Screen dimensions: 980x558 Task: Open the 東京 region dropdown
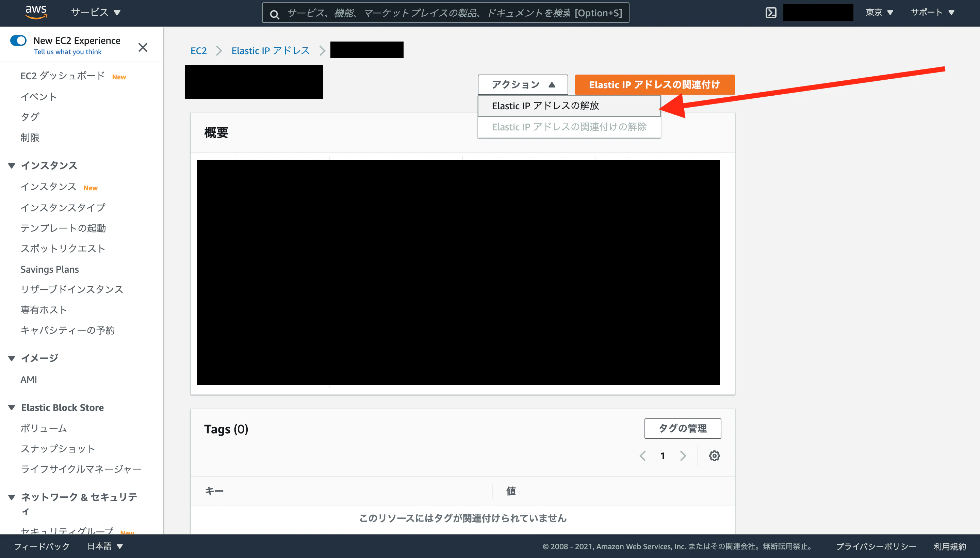[879, 13]
